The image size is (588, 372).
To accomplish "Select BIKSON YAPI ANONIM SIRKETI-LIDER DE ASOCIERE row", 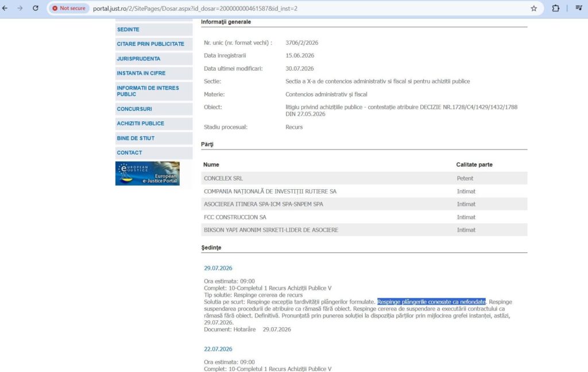I will 364,230.
